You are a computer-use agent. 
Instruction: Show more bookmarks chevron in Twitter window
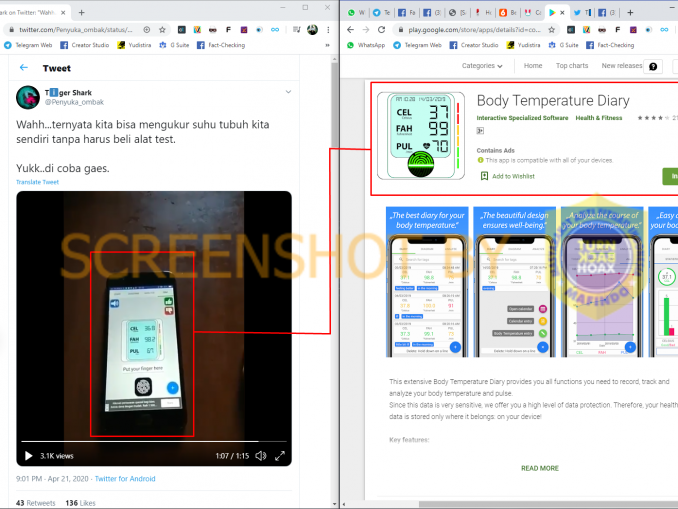click(x=327, y=45)
